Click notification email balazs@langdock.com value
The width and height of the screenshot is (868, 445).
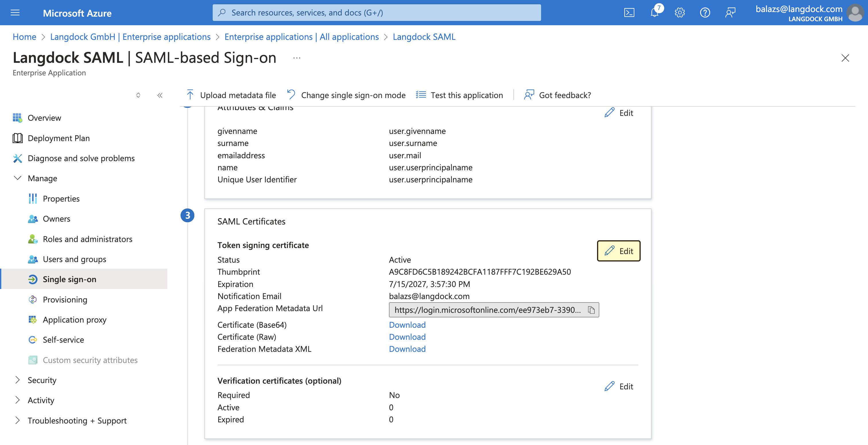tap(429, 296)
